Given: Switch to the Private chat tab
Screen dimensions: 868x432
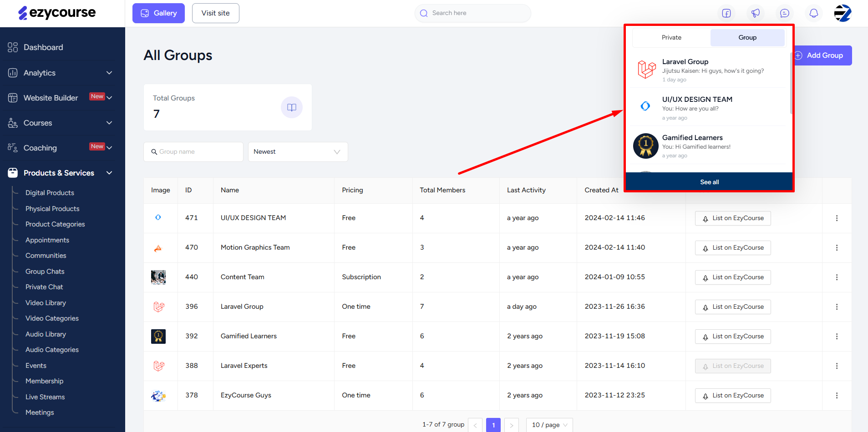Looking at the screenshot, I should pos(671,38).
